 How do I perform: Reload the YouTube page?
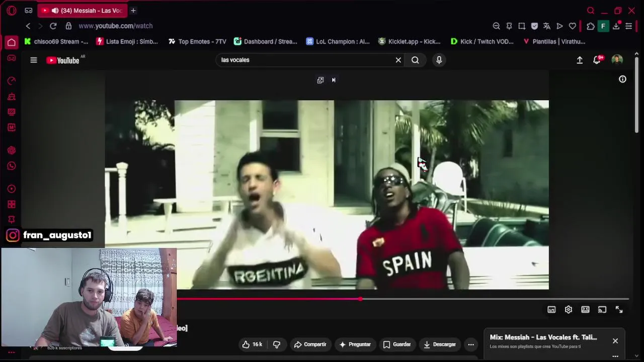(x=53, y=26)
